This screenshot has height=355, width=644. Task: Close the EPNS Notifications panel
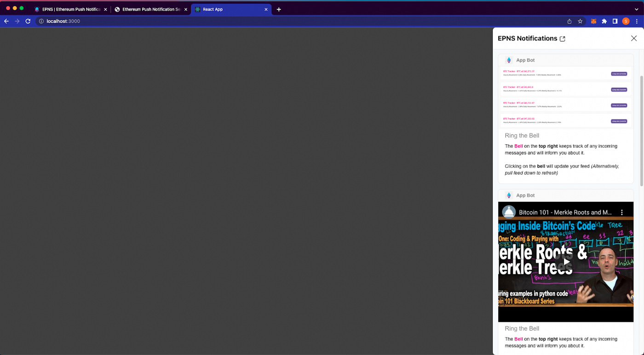(633, 38)
